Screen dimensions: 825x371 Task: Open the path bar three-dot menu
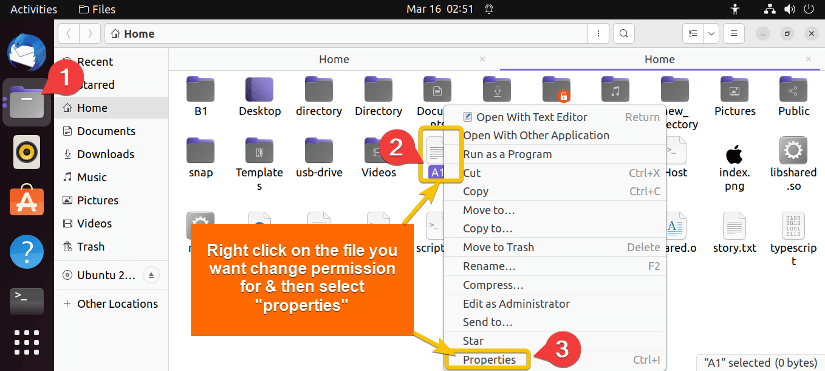click(x=598, y=34)
